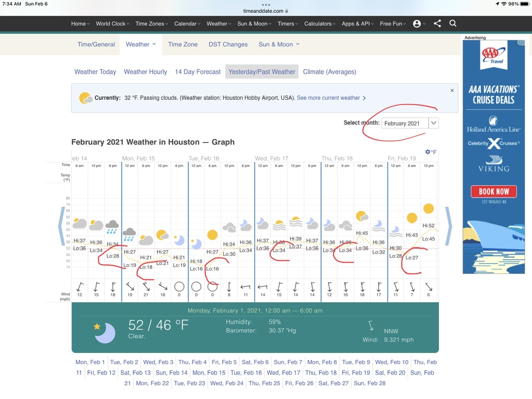The height and width of the screenshot is (399, 532).
Task: Expand the Sun & Moon submenu tab
Action: point(279,44)
